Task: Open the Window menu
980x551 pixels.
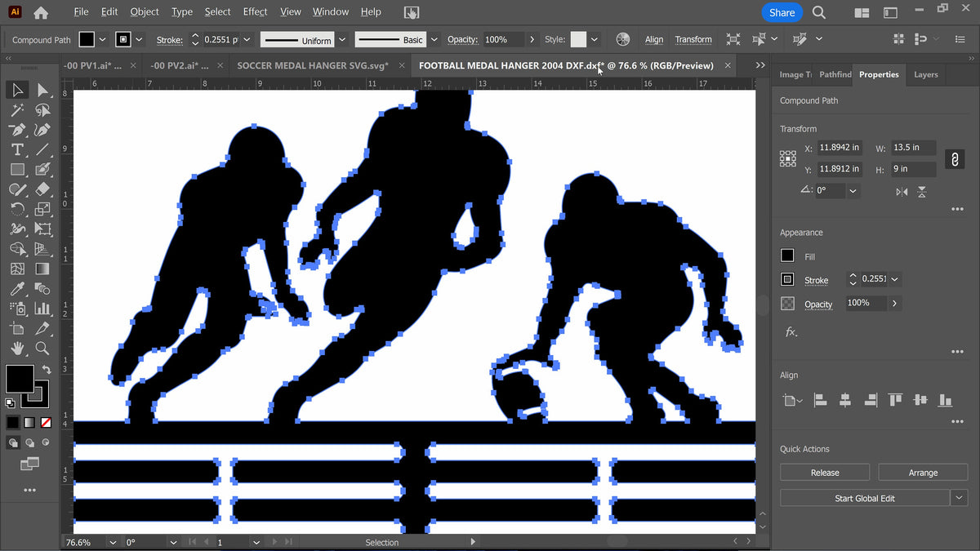Action: click(331, 11)
